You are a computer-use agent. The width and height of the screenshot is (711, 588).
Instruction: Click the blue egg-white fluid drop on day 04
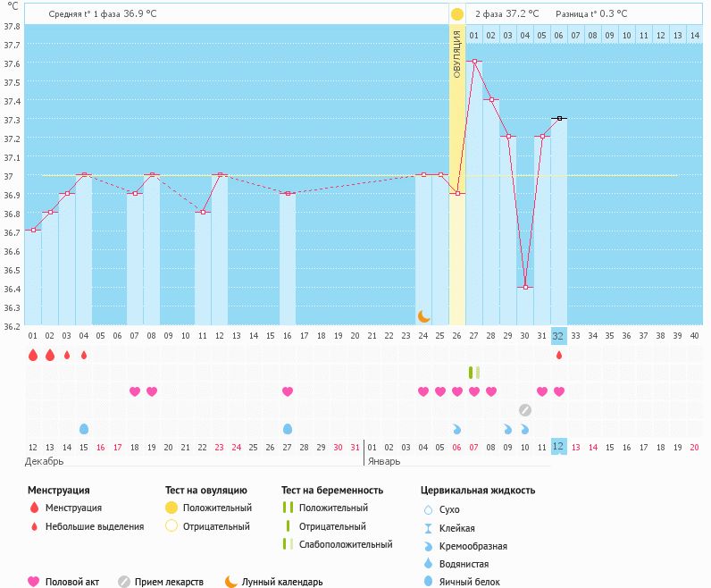(84, 429)
